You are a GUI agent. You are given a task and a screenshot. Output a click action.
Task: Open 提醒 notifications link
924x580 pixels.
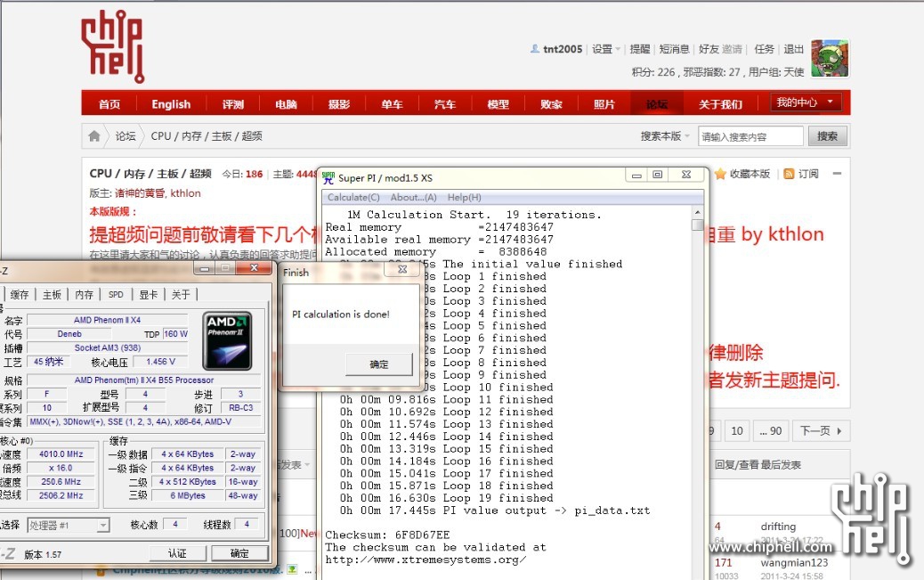click(x=640, y=49)
